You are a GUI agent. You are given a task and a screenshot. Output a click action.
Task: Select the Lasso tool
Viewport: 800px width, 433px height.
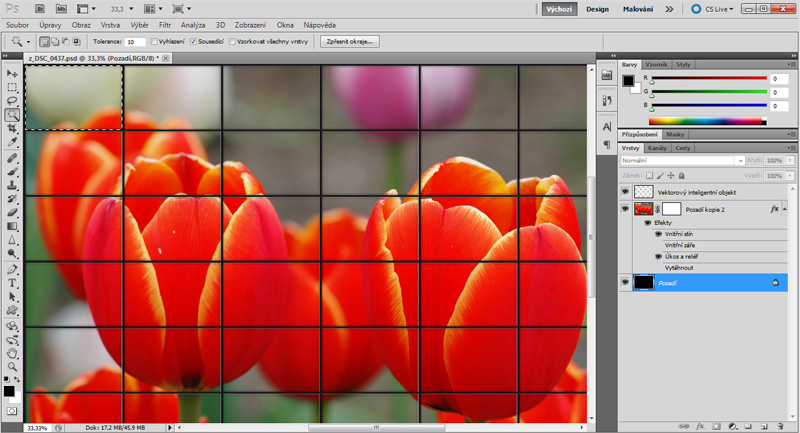pos(12,101)
